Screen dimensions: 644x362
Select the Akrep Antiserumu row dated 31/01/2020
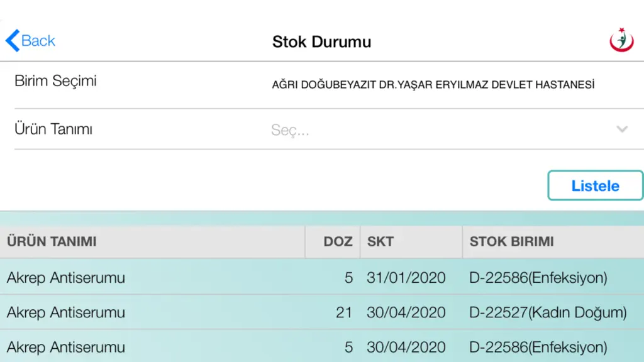pos(322,277)
